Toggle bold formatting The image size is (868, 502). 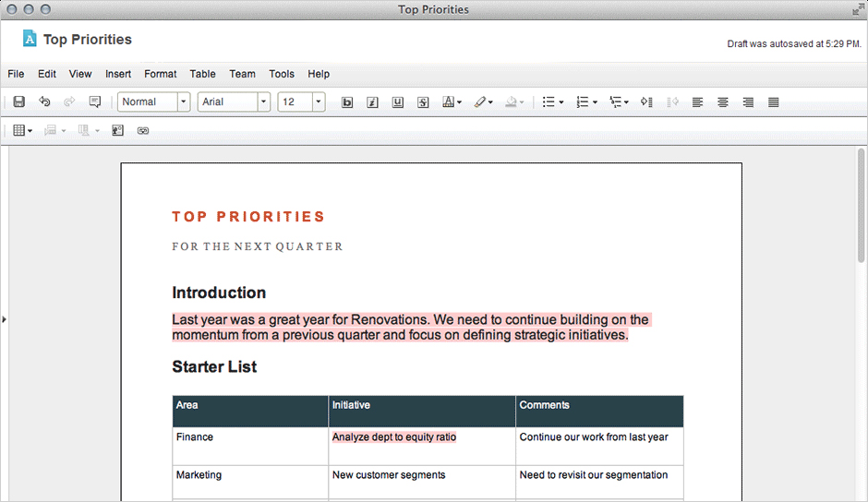[347, 102]
